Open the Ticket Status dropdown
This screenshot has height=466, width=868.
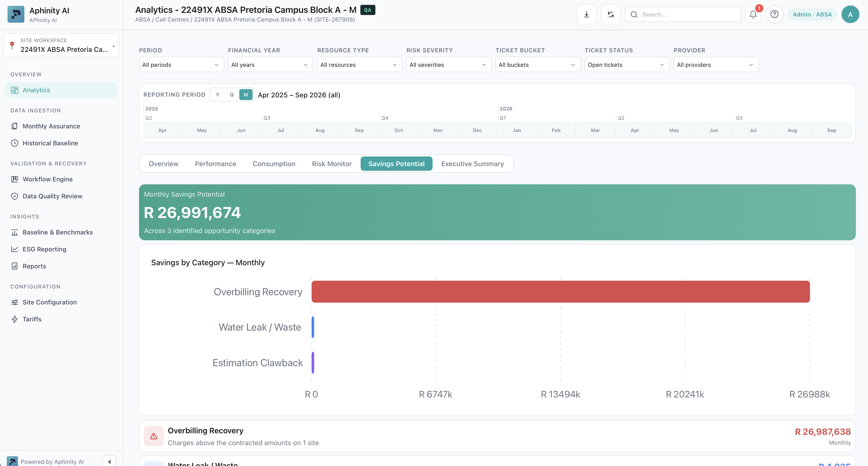(x=627, y=65)
